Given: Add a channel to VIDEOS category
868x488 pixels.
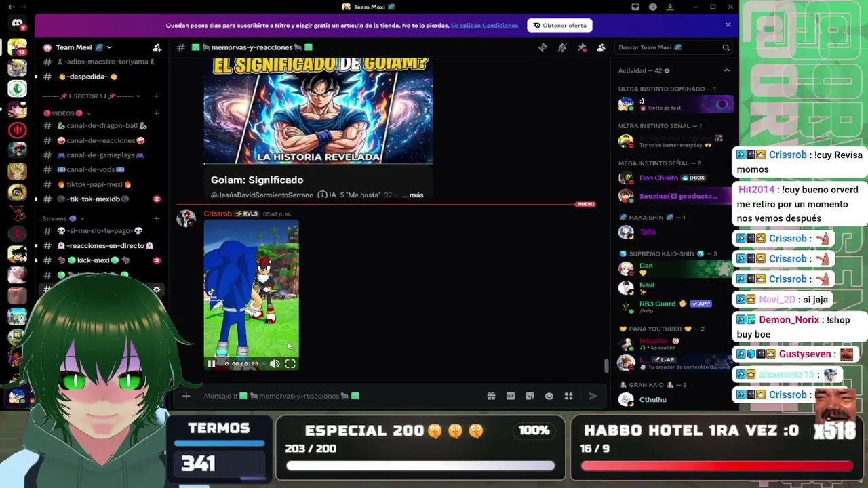Looking at the screenshot, I should click(157, 113).
